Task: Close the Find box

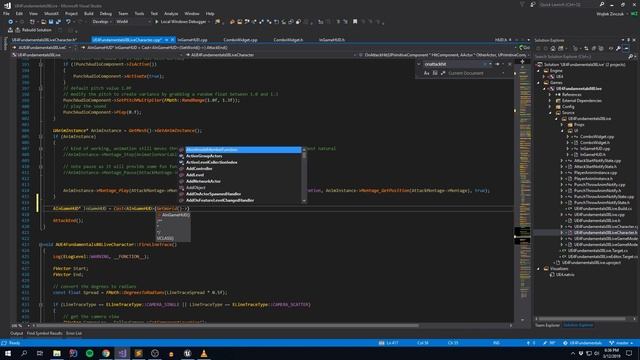Action: pyautogui.click(x=509, y=64)
